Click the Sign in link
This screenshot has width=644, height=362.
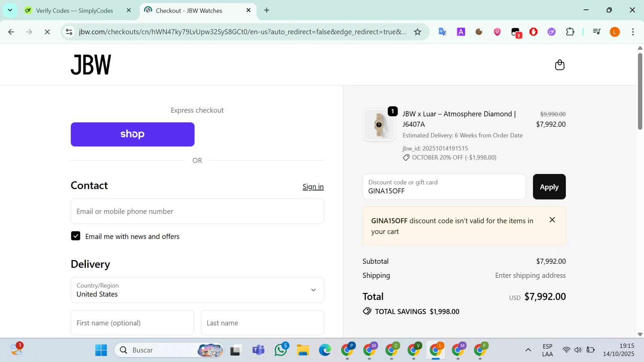coord(313,187)
